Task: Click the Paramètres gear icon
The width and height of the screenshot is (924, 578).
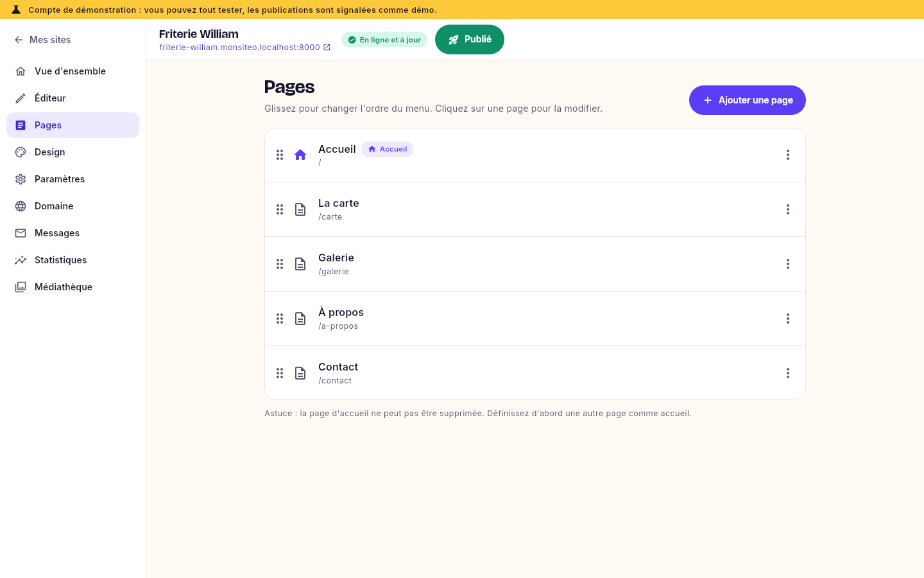Action: pos(21,179)
